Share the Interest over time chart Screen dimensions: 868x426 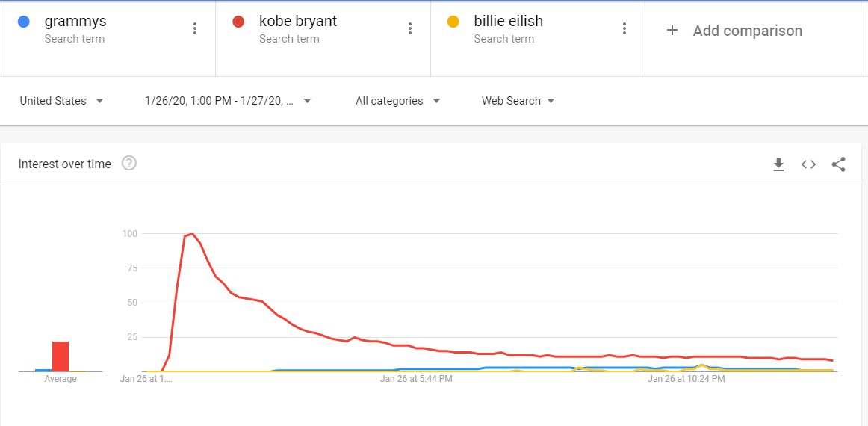point(838,164)
